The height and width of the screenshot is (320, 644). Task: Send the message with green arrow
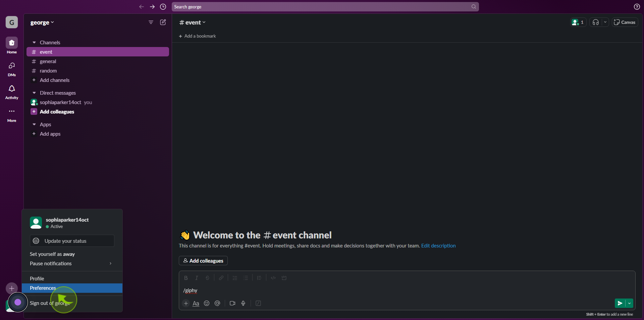(x=620, y=304)
